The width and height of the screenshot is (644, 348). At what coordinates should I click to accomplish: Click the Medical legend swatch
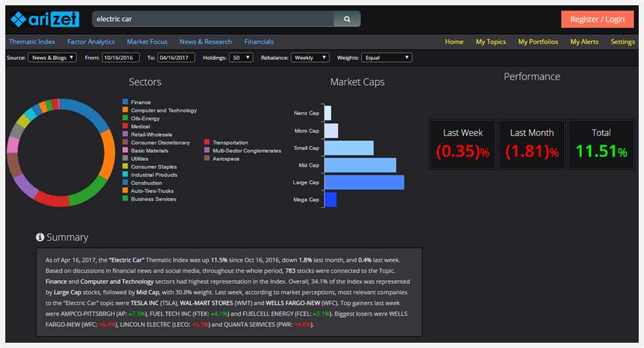click(125, 126)
